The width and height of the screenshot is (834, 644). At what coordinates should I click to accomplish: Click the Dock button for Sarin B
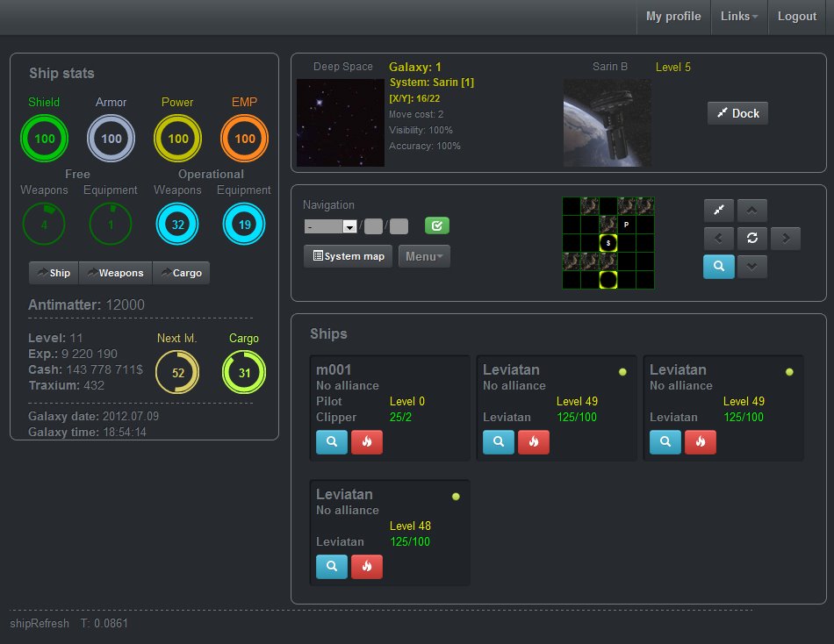[737, 113]
